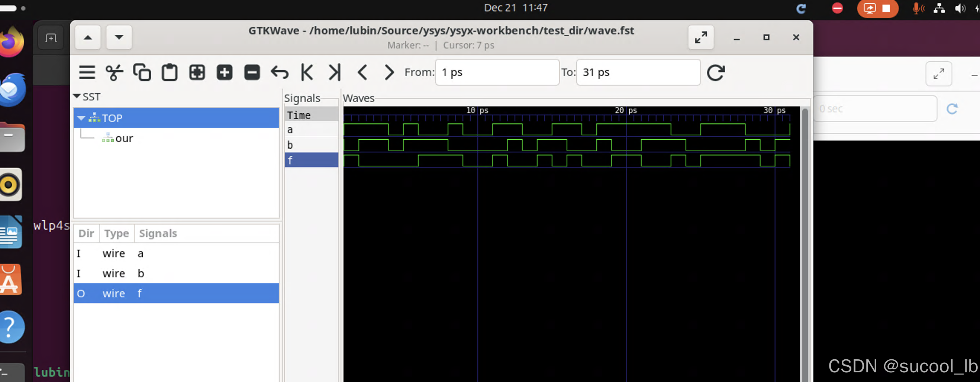
Task: Reload the wave.fst file
Action: pos(716,72)
